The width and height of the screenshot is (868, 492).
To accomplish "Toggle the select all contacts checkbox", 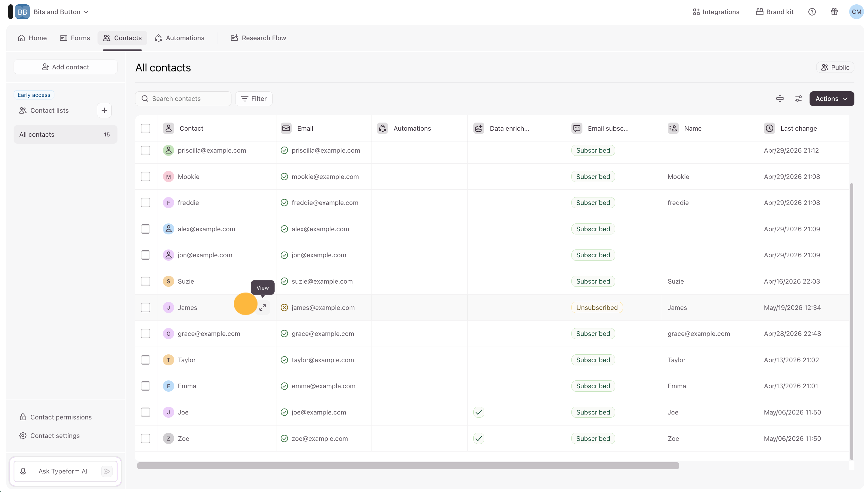I will (x=146, y=128).
